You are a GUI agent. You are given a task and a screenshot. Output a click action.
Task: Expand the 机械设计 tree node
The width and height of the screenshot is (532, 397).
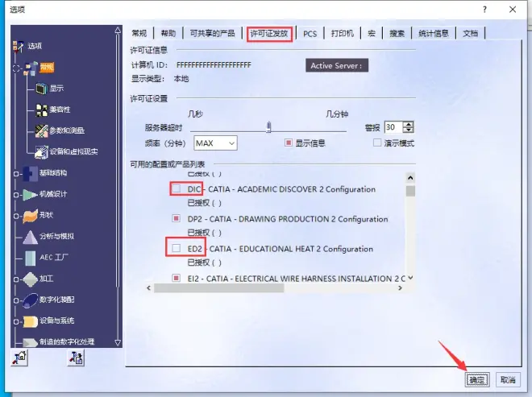coord(16,195)
